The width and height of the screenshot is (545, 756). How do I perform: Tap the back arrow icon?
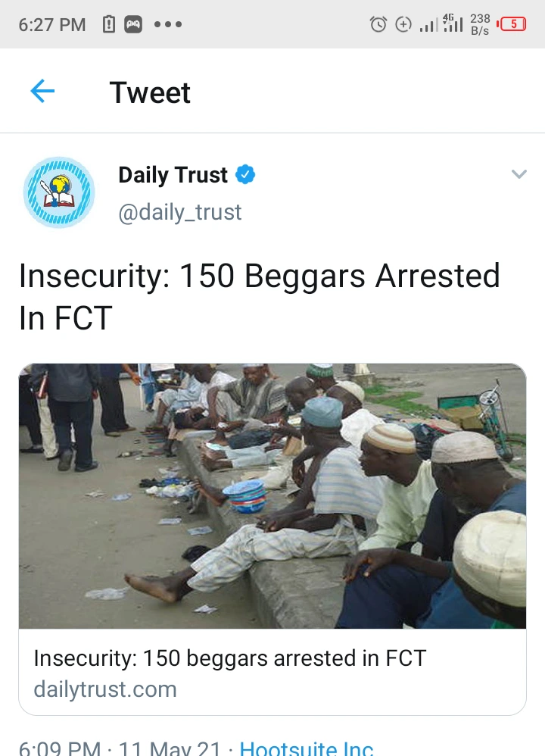click(x=42, y=91)
